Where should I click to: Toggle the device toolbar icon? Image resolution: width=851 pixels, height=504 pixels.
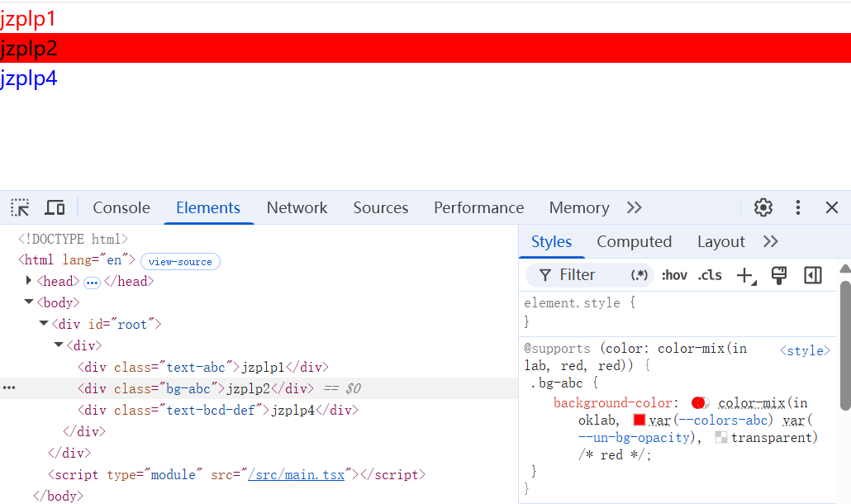tap(55, 207)
